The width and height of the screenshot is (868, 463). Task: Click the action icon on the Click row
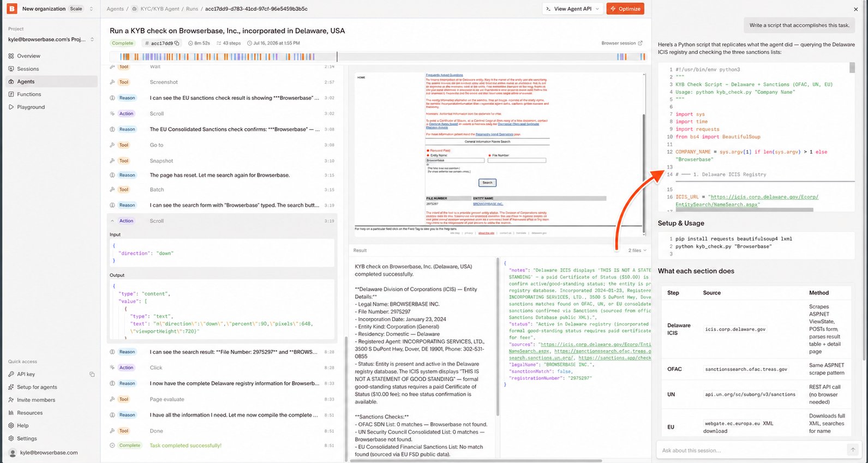coord(112,368)
